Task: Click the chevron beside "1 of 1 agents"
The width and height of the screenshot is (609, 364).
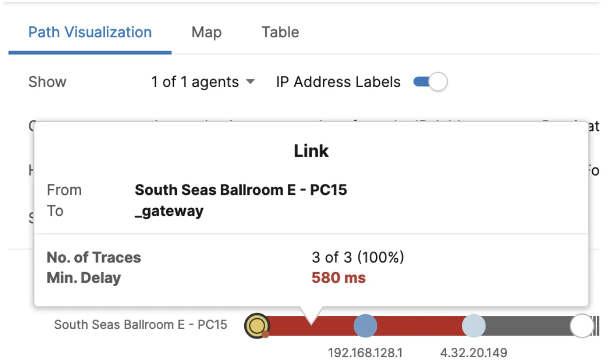Action: [251, 81]
